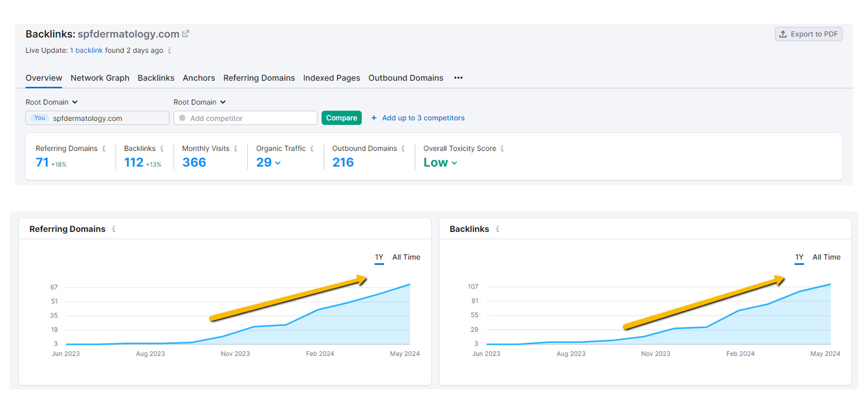Image resolution: width=868 pixels, height=401 pixels.
Task: Switch Backlinks chart to All Time
Action: tap(826, 257)
